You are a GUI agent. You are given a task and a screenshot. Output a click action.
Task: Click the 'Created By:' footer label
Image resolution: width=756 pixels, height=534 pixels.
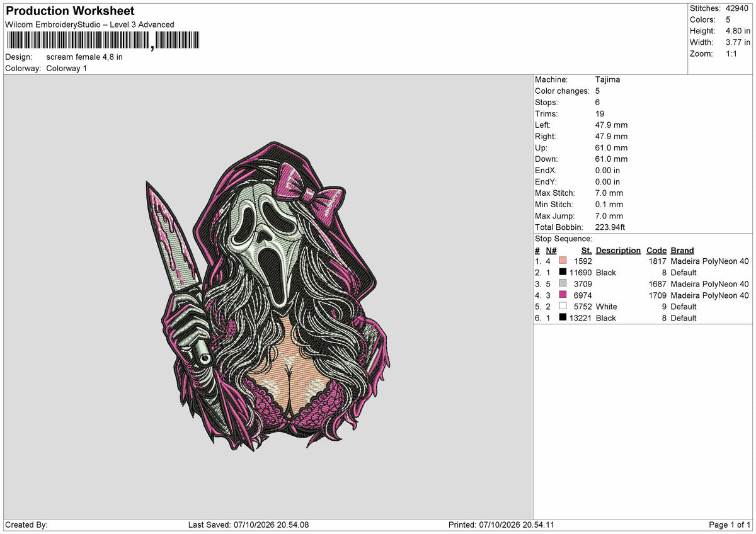tap(26, 525)
